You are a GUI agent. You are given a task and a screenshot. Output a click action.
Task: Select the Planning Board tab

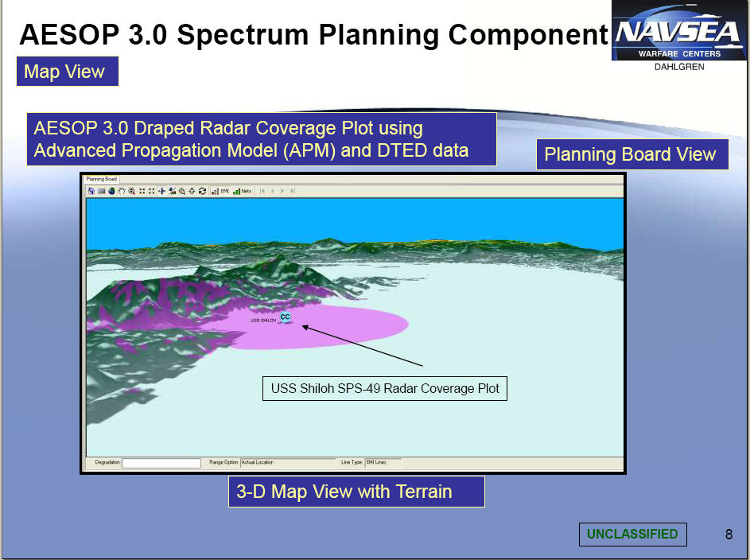tap(101, 179)
